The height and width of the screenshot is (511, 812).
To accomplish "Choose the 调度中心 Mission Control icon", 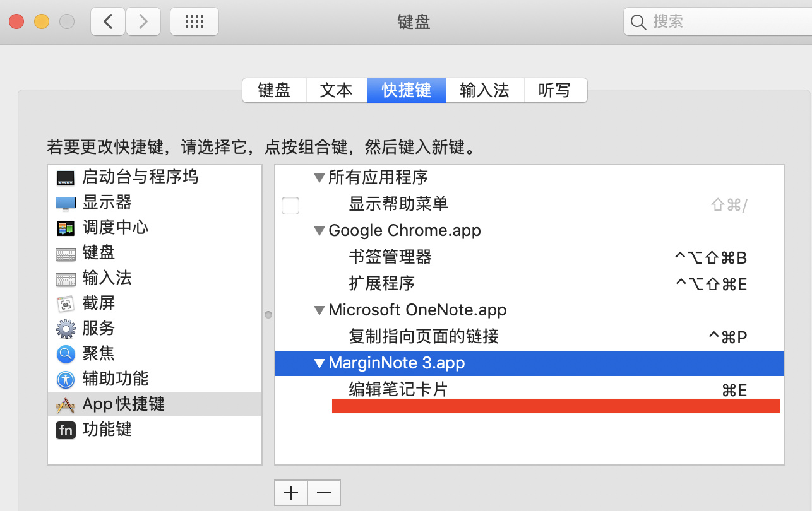I will (x=66, y=228).
